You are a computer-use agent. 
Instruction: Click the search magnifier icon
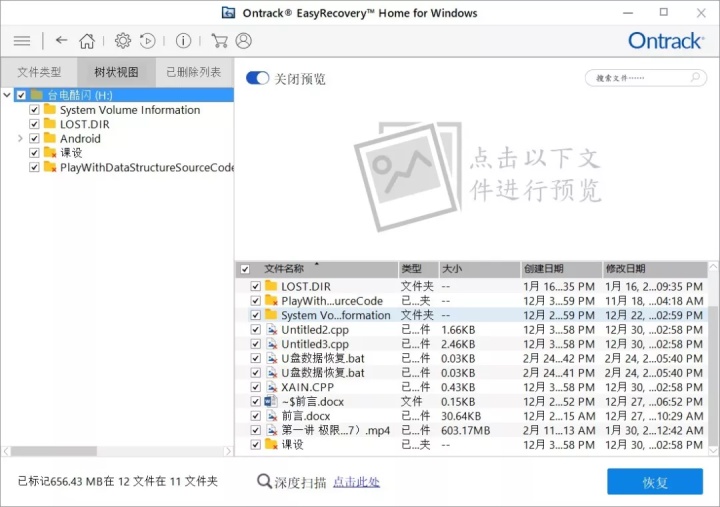[696, 77]
